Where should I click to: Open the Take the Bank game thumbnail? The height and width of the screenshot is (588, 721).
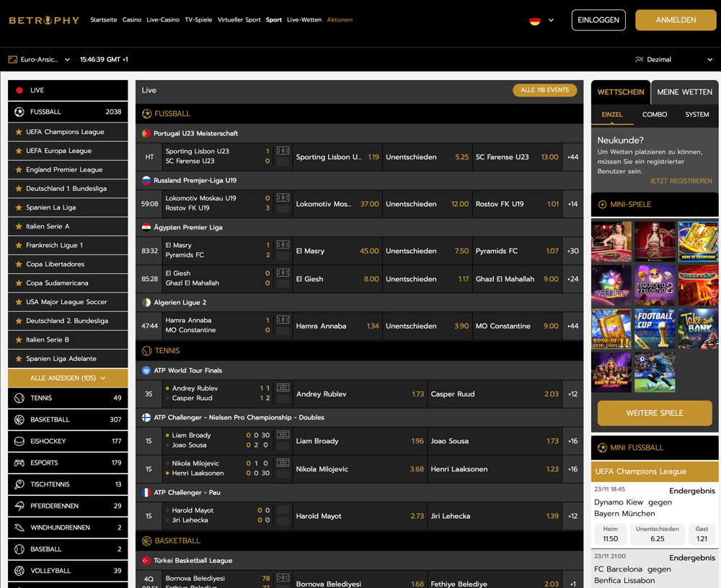pos(698,329)
